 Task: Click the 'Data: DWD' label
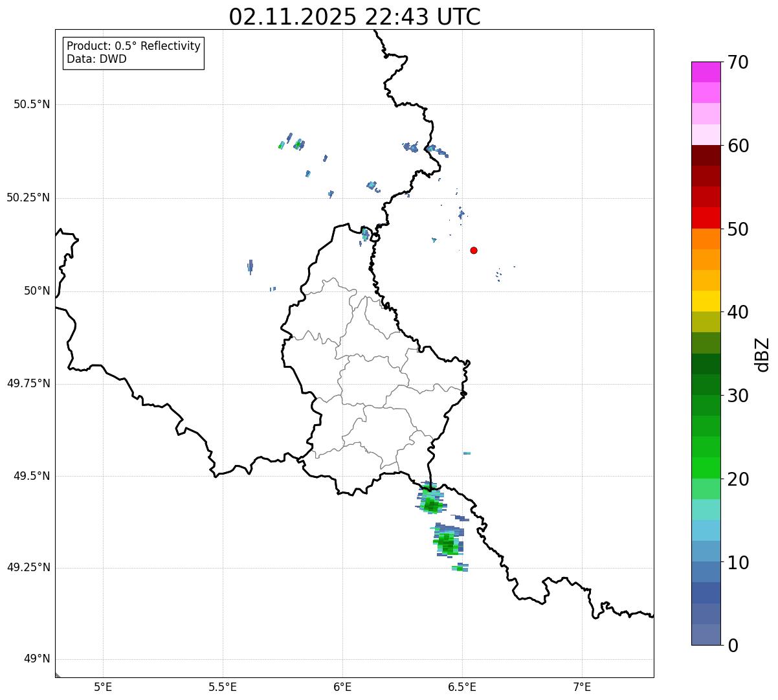pyautogui.click(x=96, y=60)
